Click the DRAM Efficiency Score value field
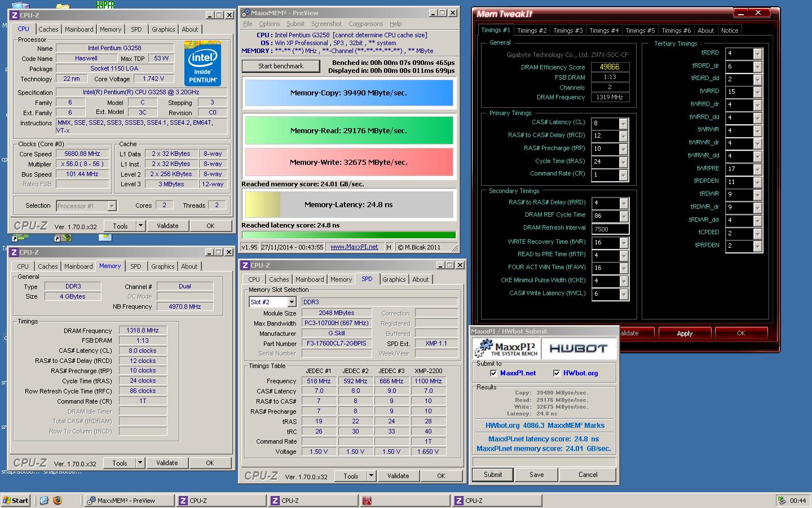812x508 pixels. (x=610, y=67)
